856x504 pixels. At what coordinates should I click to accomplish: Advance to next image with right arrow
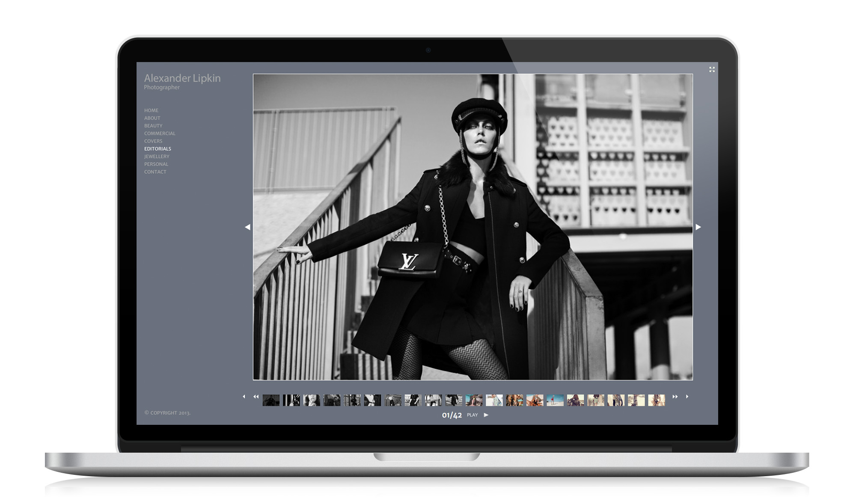tap(698, 227)
